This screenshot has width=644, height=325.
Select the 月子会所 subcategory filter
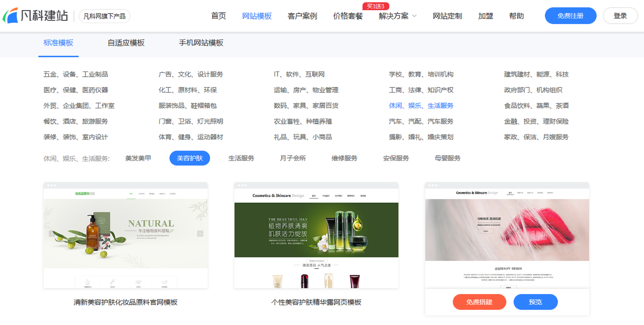tap(293, 158)
